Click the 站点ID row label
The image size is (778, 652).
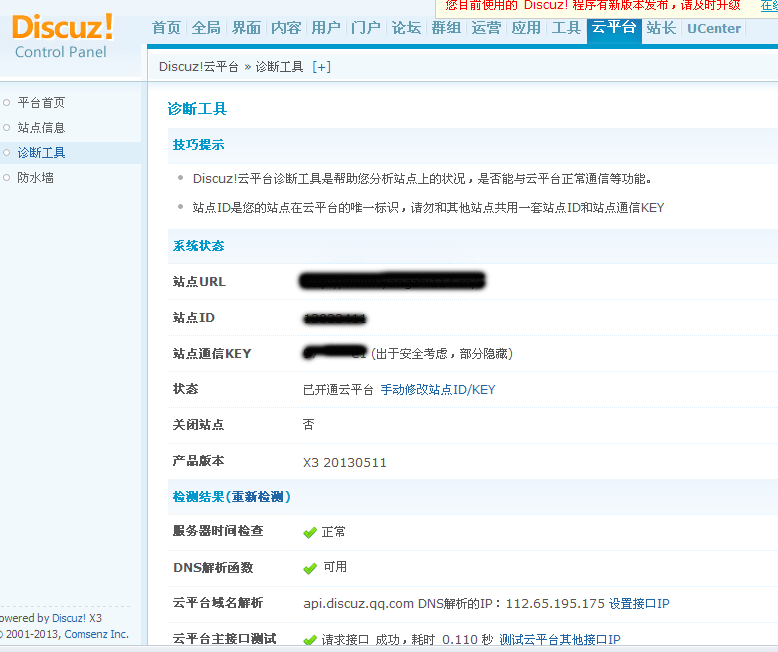click(x=194, y=318)
